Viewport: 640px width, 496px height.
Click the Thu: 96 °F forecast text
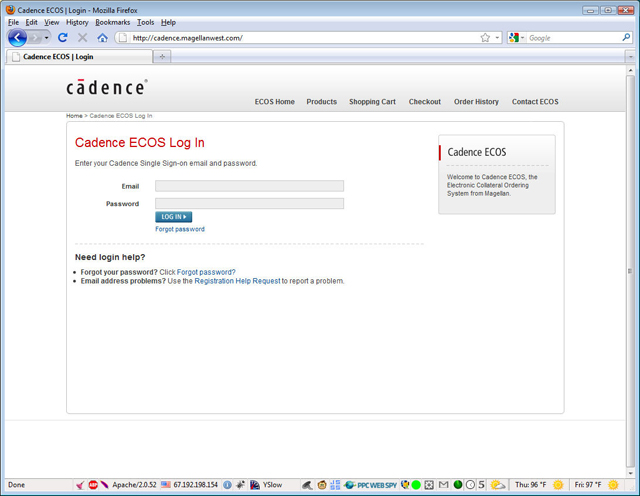530,485
